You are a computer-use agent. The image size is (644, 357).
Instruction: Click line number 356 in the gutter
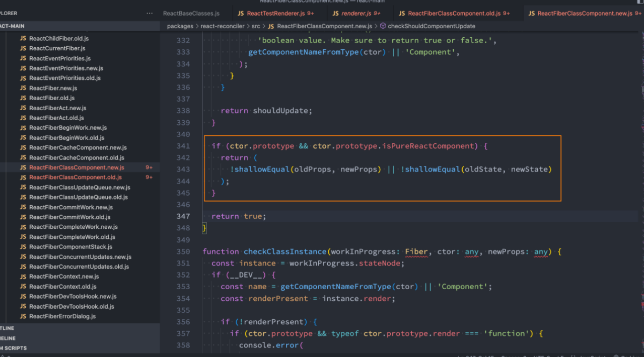(x=183, y=322)
